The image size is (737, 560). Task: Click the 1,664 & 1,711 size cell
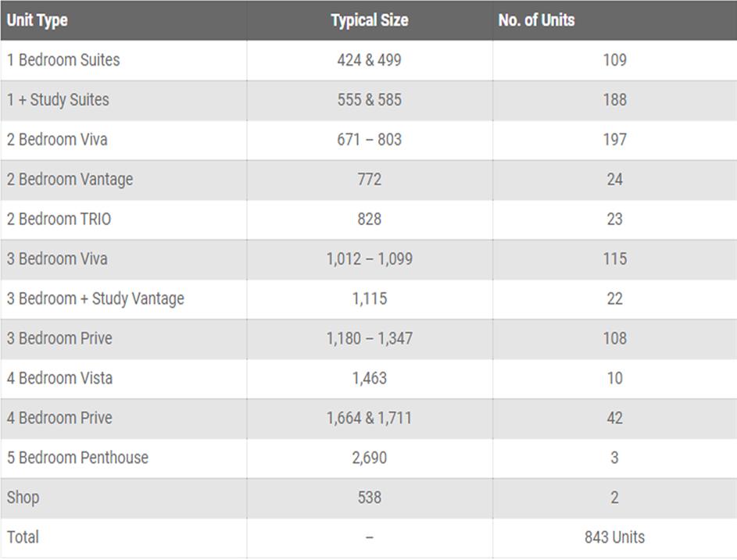tap(370, 418)
